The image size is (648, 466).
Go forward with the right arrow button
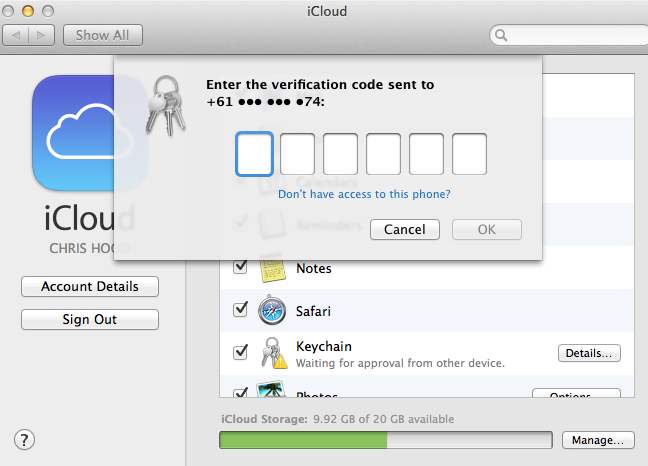click(x=41, y=36)
